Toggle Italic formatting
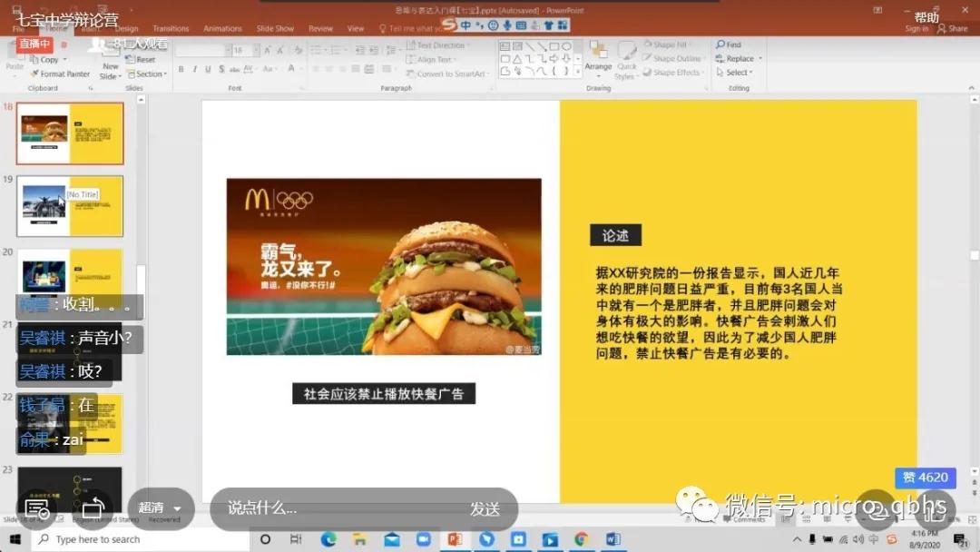 [x=194, y=69]
